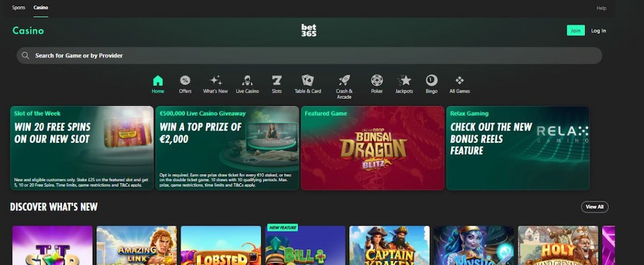
Task: Open the What's New sparkle icon
Action: [216, 81]
